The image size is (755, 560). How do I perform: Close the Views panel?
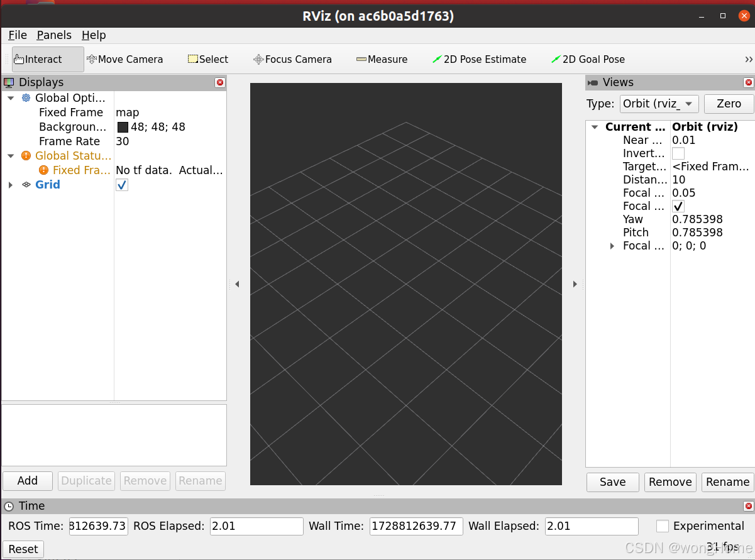tap(748, 82)
